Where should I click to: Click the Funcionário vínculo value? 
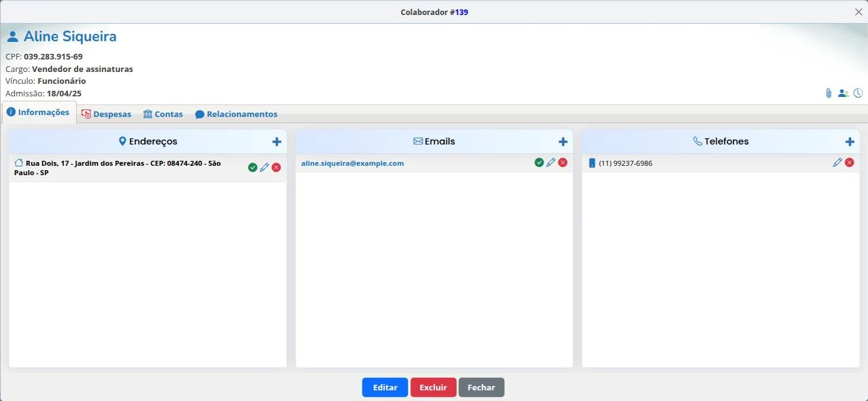[x=62, y=81]
